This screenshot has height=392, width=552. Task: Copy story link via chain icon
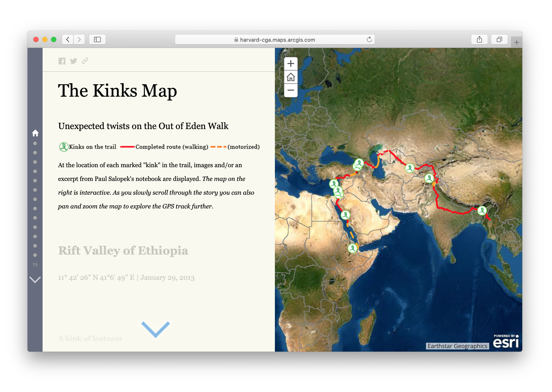tap(85, 61)
